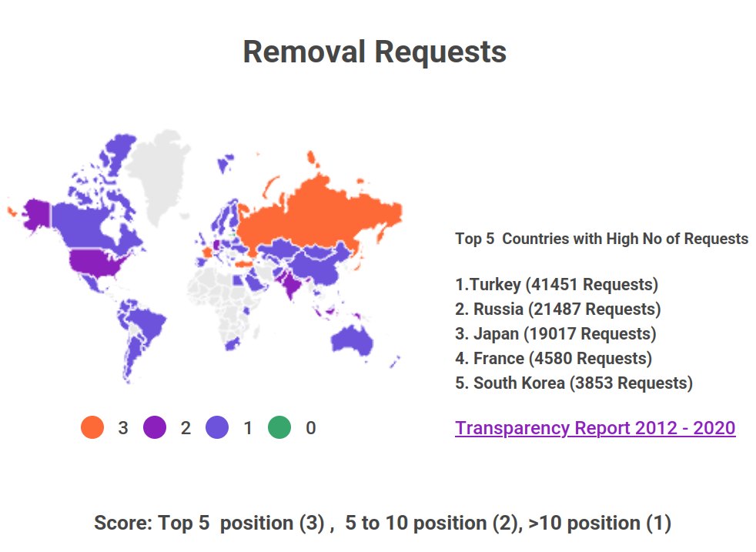Screen dimensions: 756x552
Task: Click the blue legend circle for score 1
Action: tap(217, 427)
